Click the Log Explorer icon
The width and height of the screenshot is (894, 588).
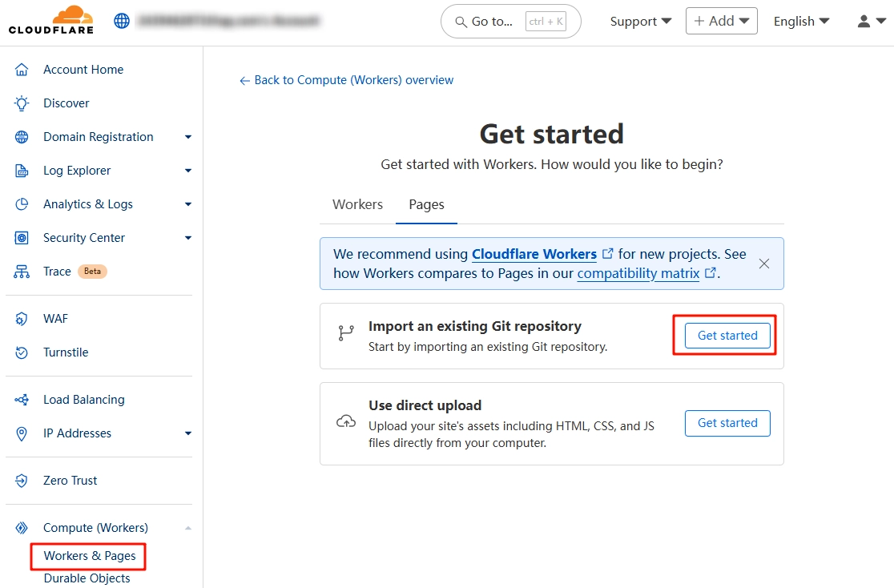click(22, 171)
